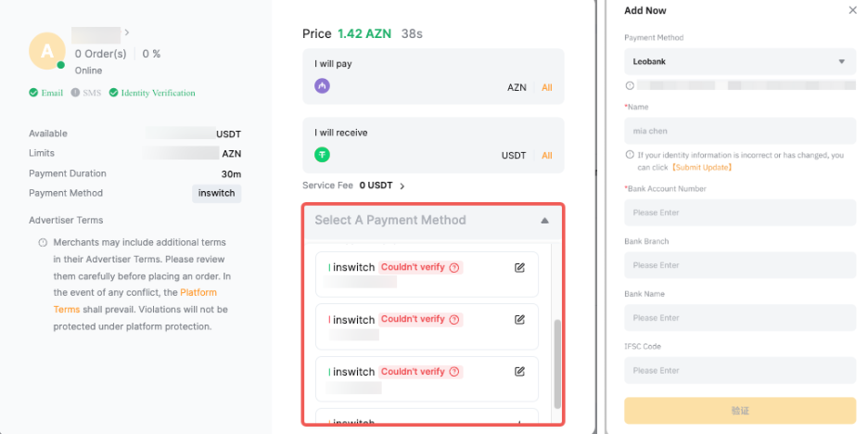Click the avatar with letter A

tap(47, 50)
